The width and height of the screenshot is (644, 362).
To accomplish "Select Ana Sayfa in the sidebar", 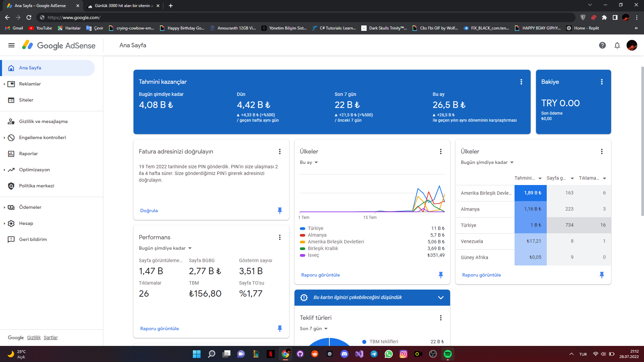I will 48,68.
